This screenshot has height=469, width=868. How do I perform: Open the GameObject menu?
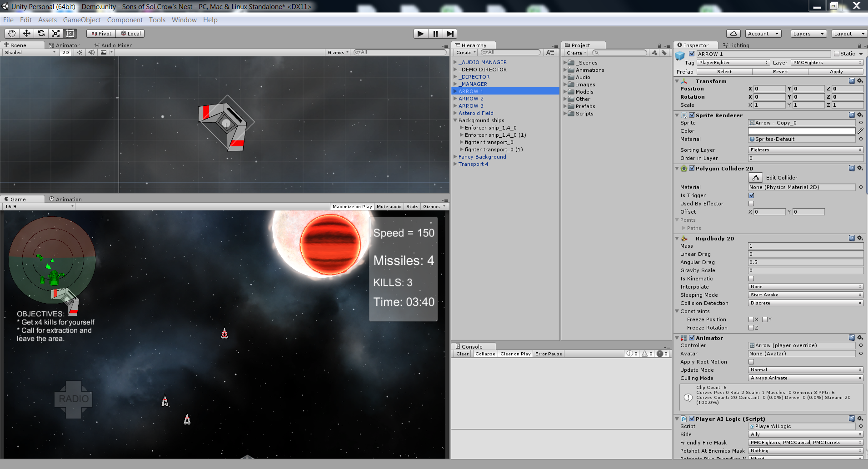82,20
